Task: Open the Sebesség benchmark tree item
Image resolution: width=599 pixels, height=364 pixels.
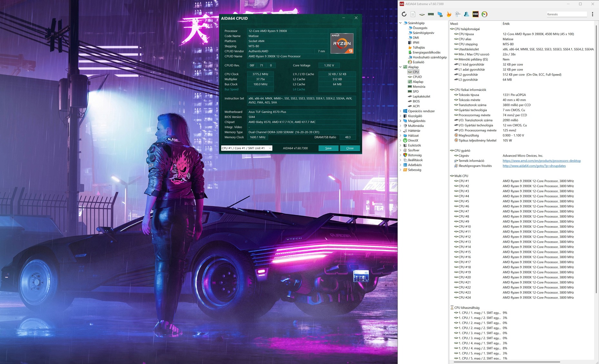Action: (x=414, y=170)
